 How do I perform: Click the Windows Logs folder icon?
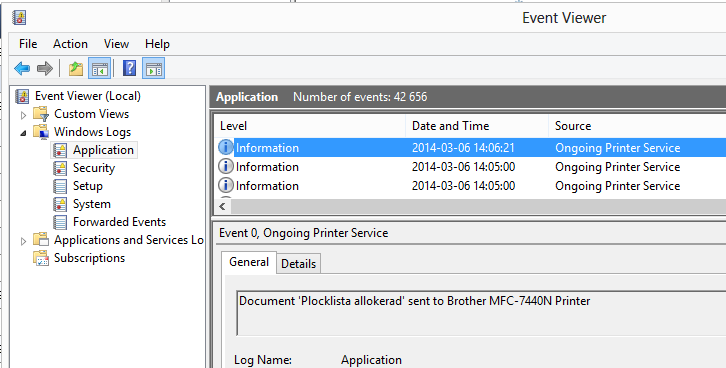click(x=41, y=132)
